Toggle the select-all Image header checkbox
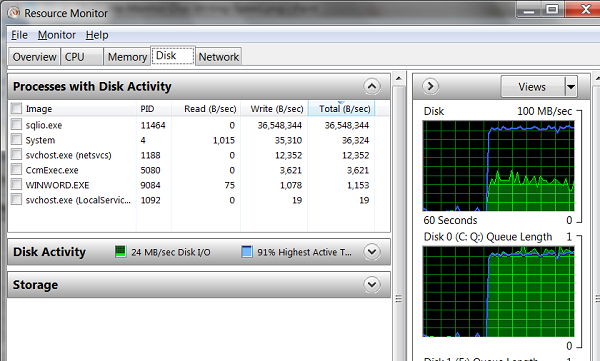 point(16,108)
